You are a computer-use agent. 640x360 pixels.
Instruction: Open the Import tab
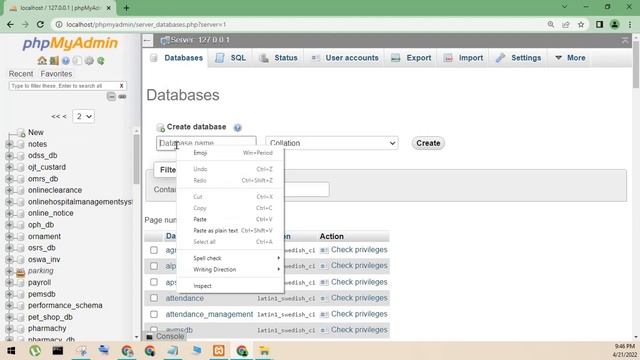(x=464, y=58)
